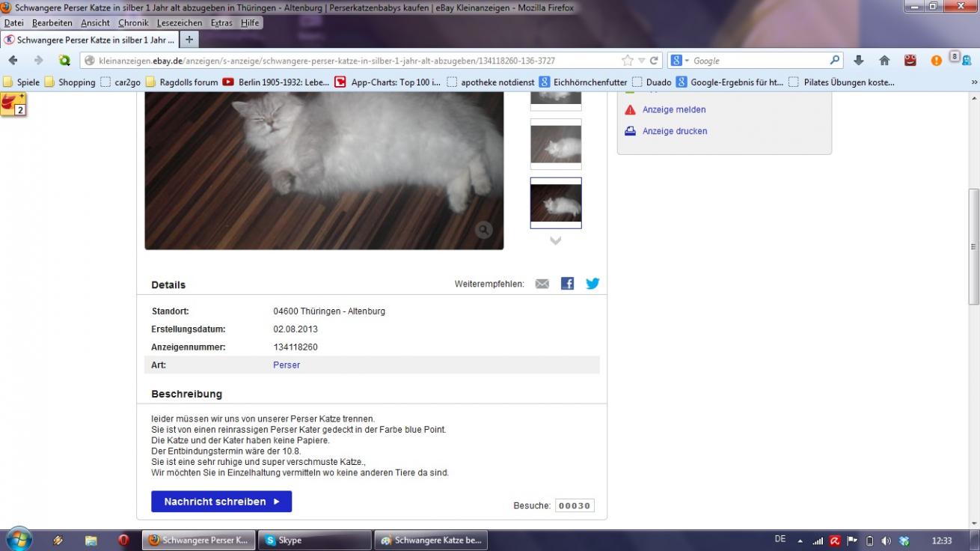
Task: Open the Bearbeiten menu
Action: pyautogui.click(x=52, y=23)
